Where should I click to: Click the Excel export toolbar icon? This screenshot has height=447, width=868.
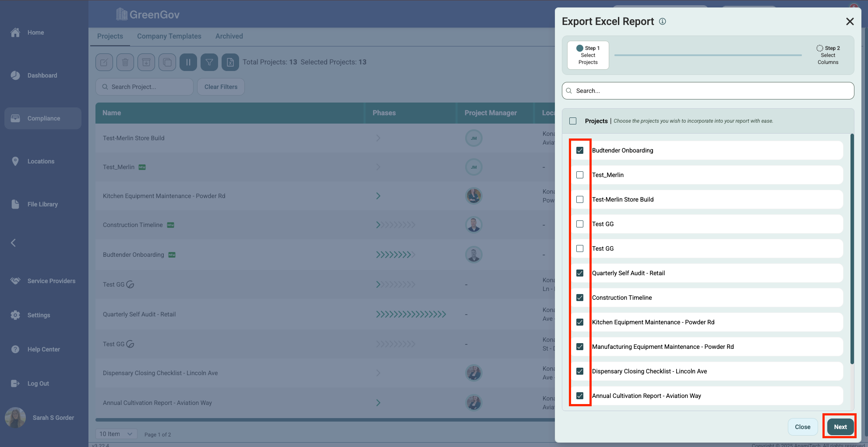click(230, 62)
